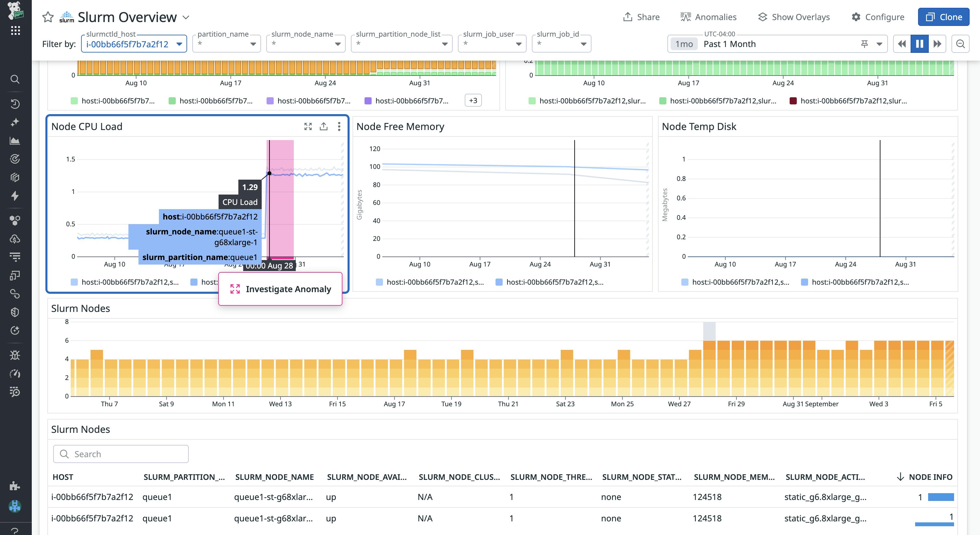The width and height of the screenshot is (980, 535).
Task: Step time range backward
Action: tap(902, 44)
